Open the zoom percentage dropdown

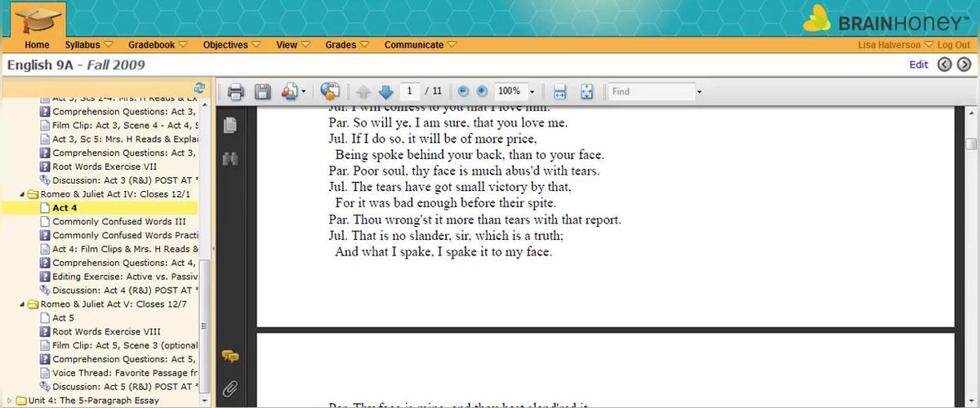point(532,91)
